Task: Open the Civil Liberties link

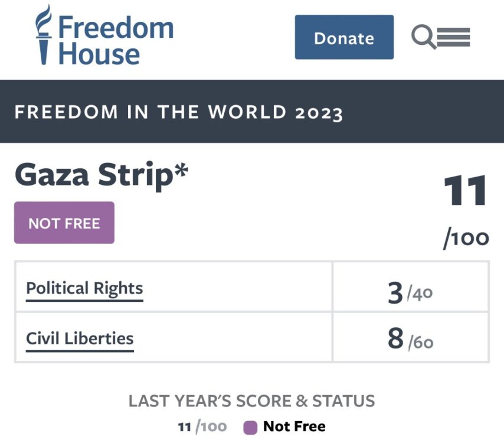Action: pyautogui.click(x=80, y=339)
